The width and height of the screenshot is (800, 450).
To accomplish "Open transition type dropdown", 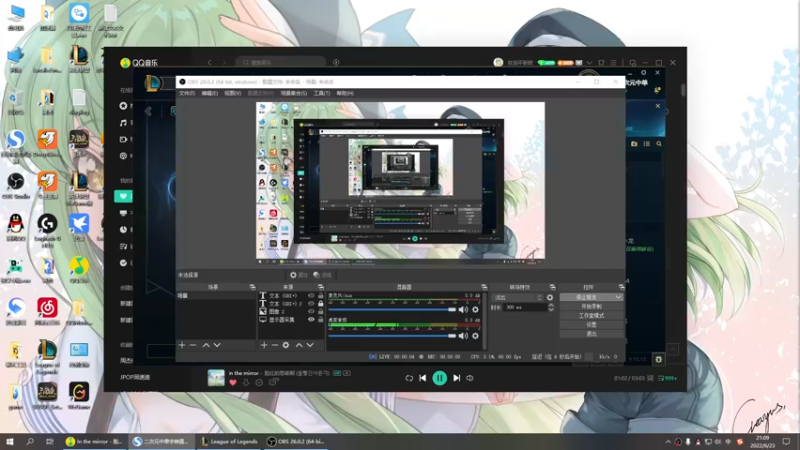I will pyautogui.click(x=517, y=297).
